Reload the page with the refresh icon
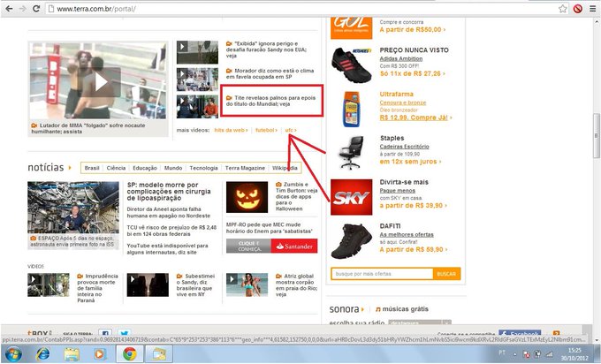Screen dimensions: 601x364 click(x=36, y=9)
